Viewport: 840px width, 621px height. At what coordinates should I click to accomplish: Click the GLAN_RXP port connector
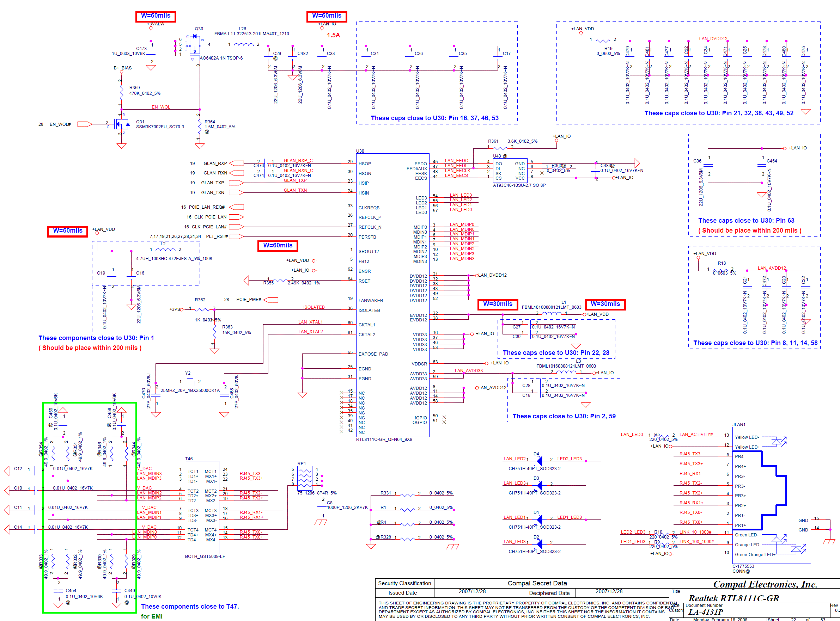pos(237,163)
